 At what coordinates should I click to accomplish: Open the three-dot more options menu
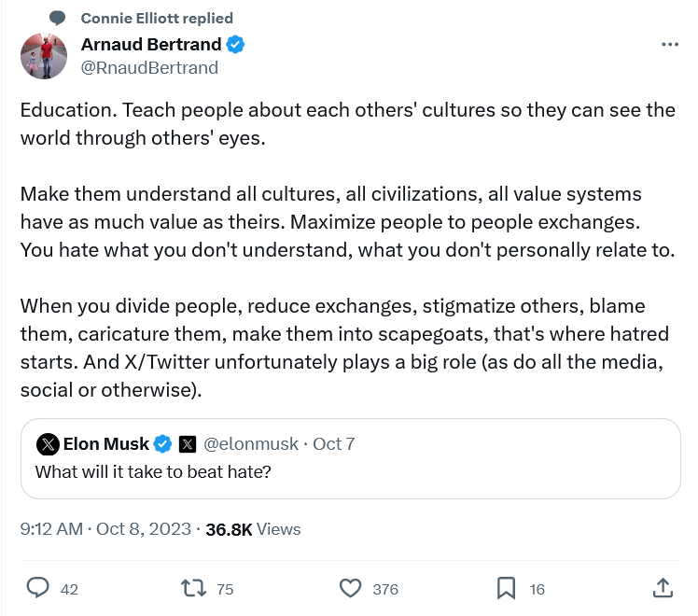(670, 45)
